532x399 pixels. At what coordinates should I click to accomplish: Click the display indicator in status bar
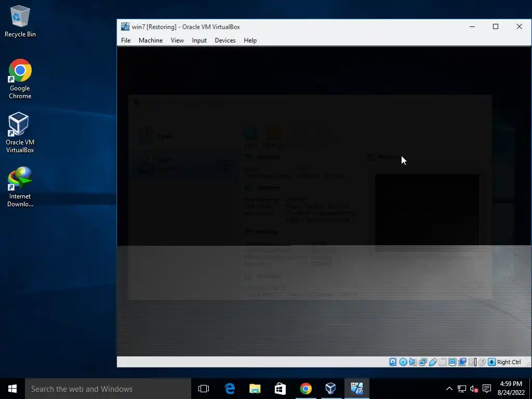(453, 362)
